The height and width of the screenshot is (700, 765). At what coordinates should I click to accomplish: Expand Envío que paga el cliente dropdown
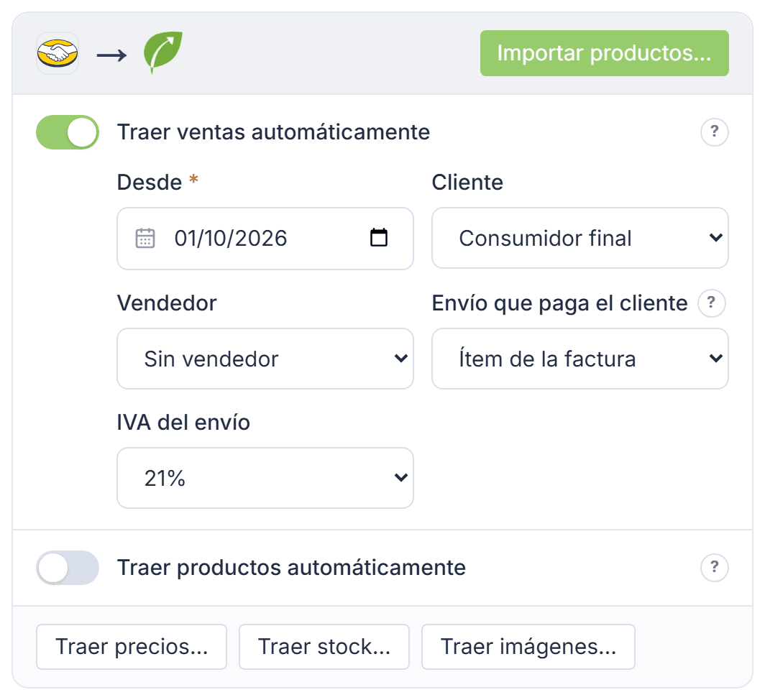580,359
